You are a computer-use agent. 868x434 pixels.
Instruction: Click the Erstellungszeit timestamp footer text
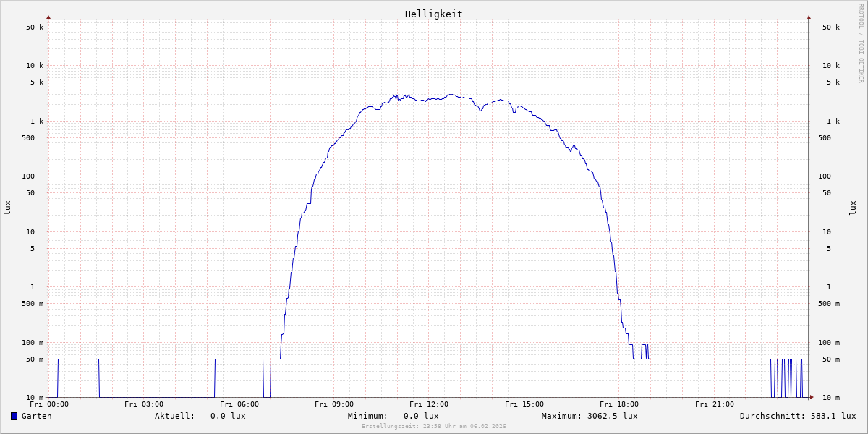[x=434, y=426]
